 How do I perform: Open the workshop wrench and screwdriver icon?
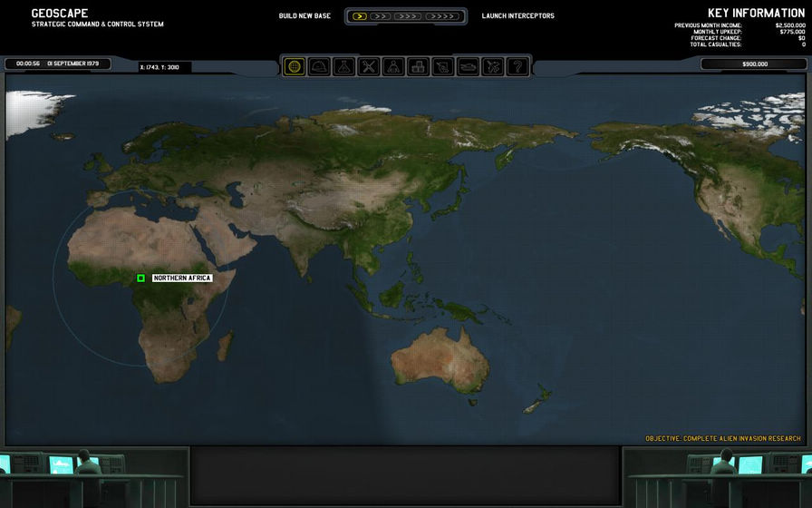tap(369, 66)
